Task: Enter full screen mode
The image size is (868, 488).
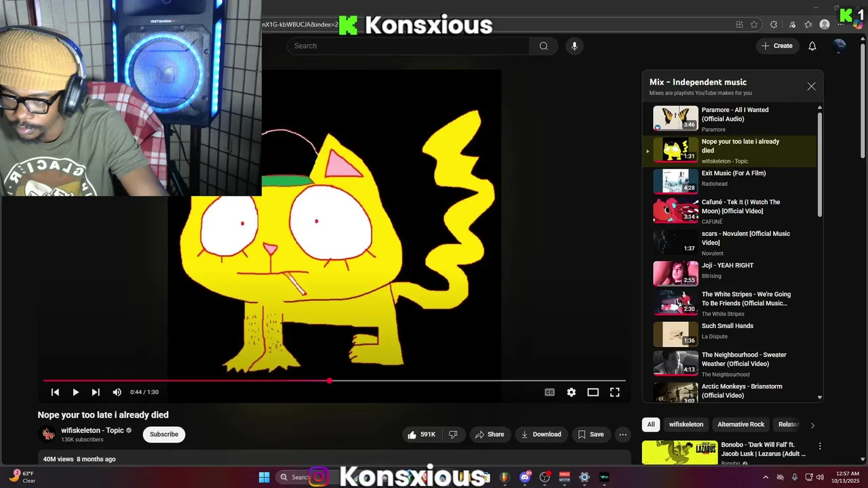Action: [x=614, y=392]
